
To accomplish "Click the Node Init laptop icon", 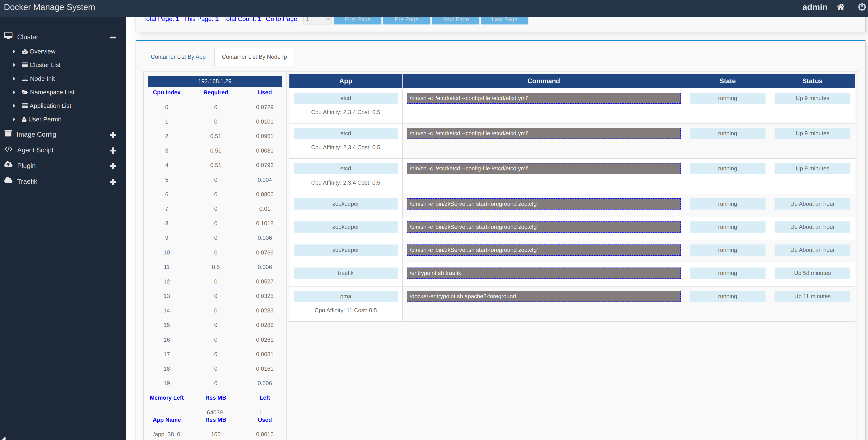I will click(25, 79).
